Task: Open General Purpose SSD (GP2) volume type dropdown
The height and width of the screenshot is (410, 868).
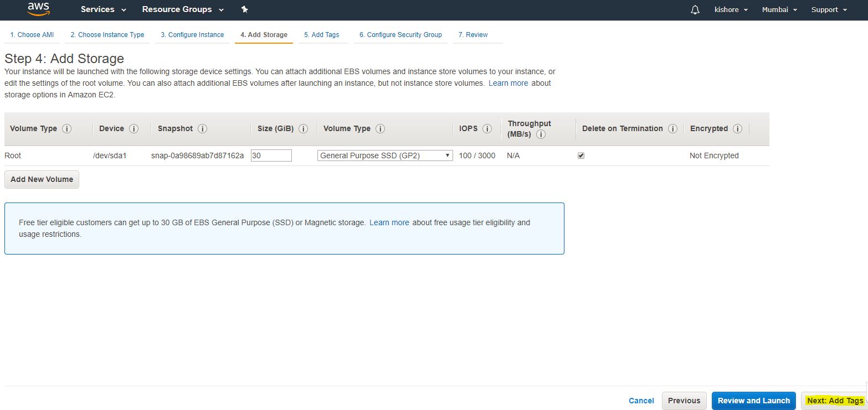Action: point(385,155)
